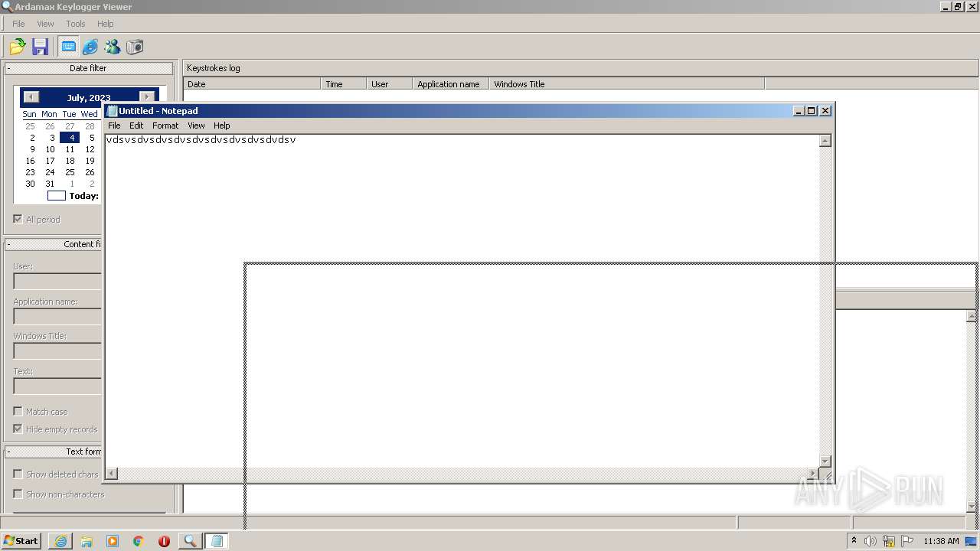The image size is (980, 551).
Task: Click in the Notepad text area
Action: pos(462,301)
